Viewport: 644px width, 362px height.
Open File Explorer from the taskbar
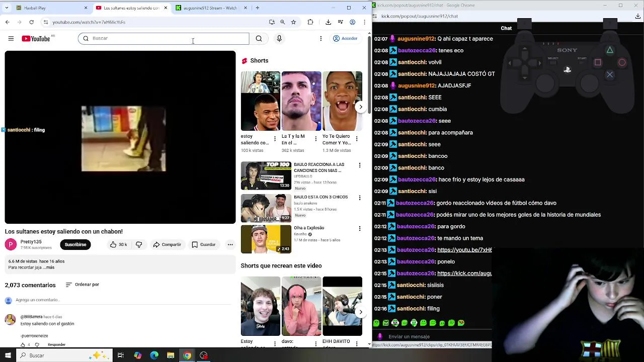coord(171,355)
